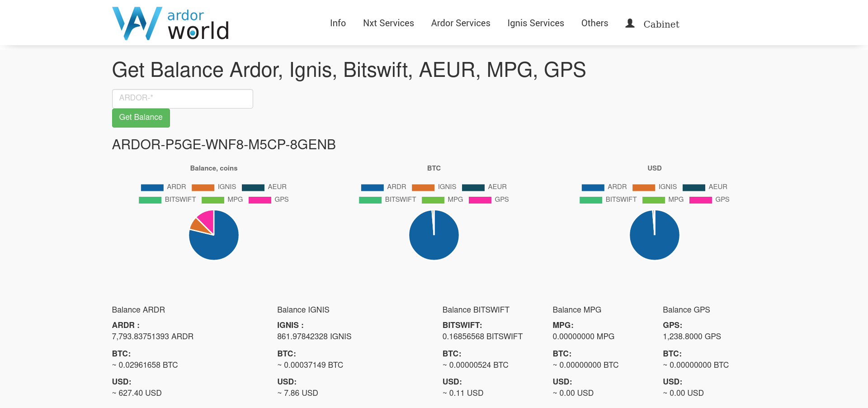This screenshot has width=868, height=408.
Task: Toggle GPS legend in BTC chart
Action: (489, 199)
